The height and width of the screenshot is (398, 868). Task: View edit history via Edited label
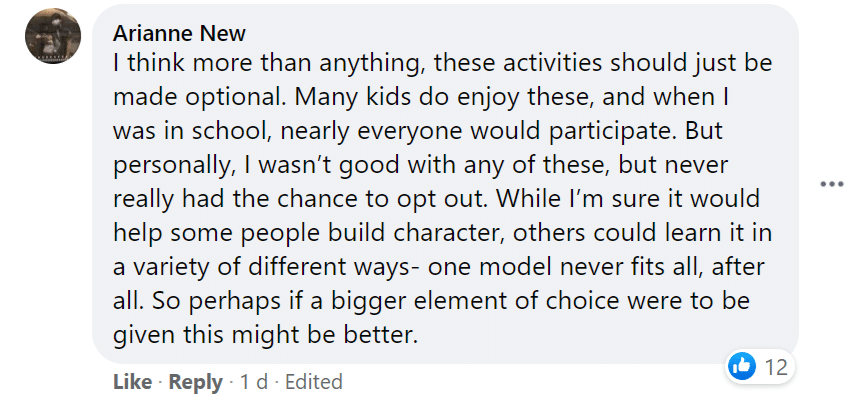click(x=314, y=382)
